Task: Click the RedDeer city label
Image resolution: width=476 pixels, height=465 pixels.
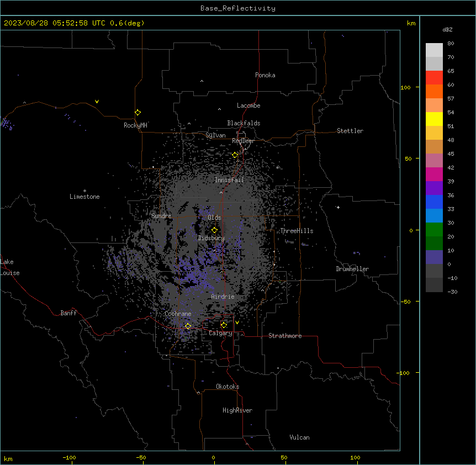Action: pos(243,141)
